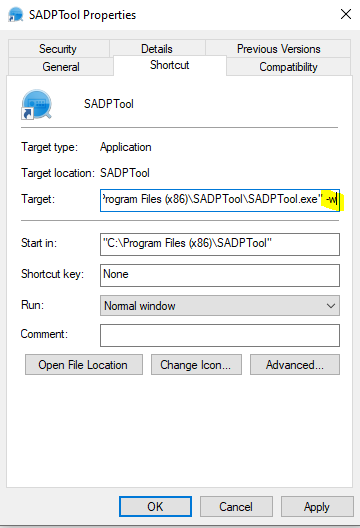Click the SADPTool name text
The width and height of the screenshot is (360, 528).
(x=109, y=104)
